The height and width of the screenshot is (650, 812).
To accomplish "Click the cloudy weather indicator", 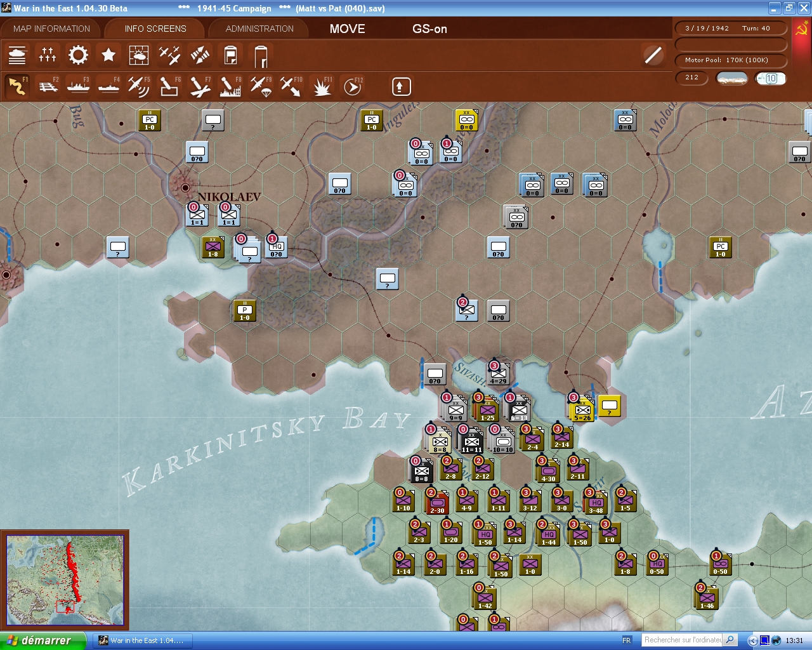I will (x=731, y=78).
